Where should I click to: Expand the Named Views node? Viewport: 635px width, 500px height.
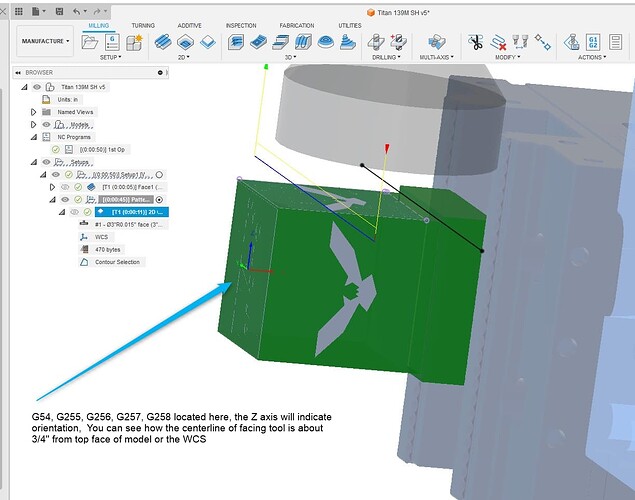point(34,112)
